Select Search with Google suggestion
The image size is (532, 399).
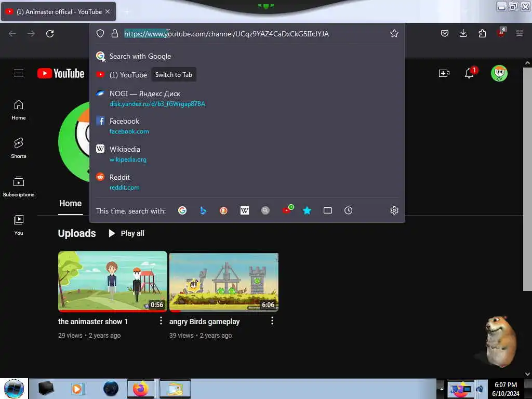247,56
